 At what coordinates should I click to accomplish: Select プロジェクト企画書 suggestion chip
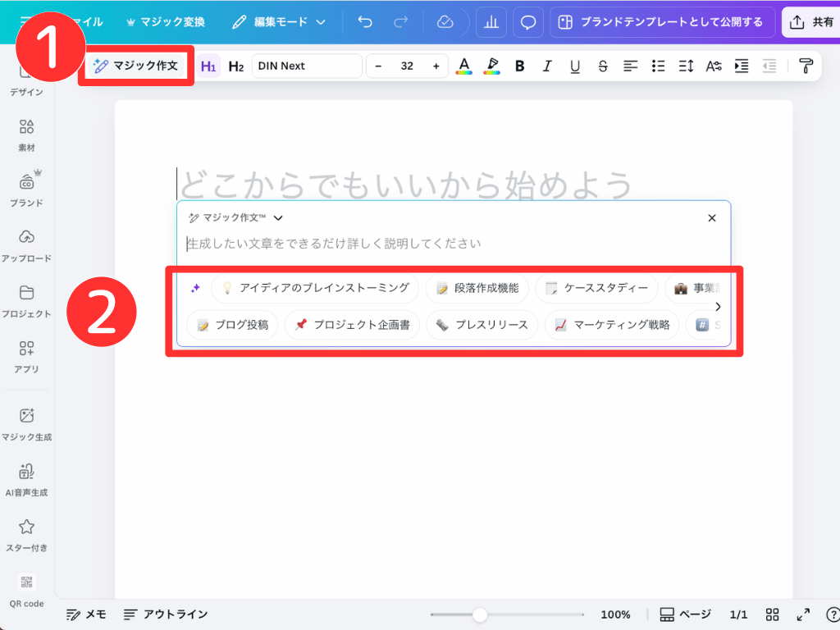pos(352,325)
